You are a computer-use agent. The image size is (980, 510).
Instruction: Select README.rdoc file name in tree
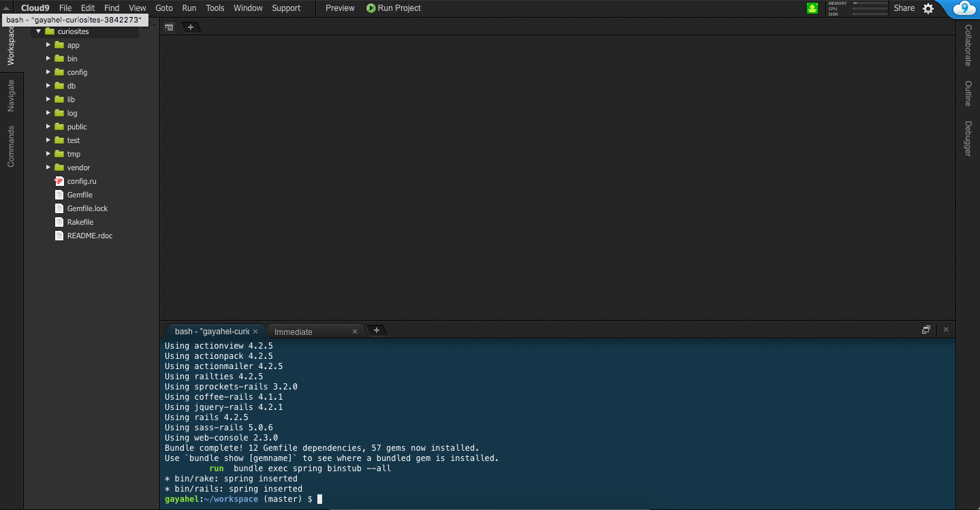click(x=90, y=236)
